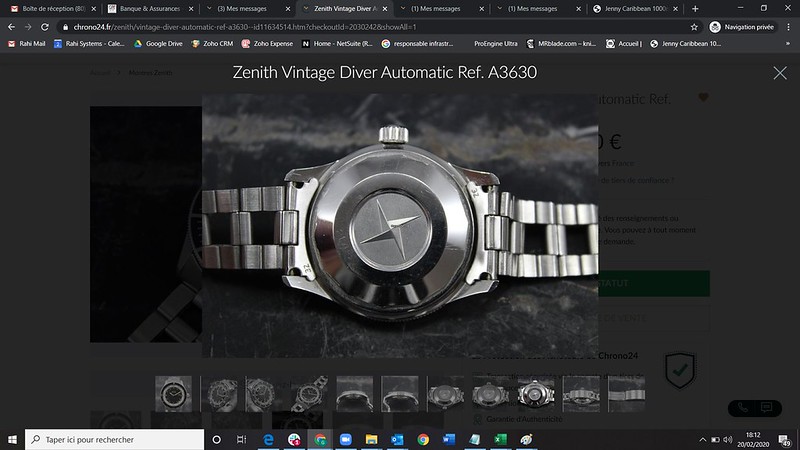This screenshot has height=450, width=800.
Task: Go forward in browser history
Action: click(x=28, y=27)
